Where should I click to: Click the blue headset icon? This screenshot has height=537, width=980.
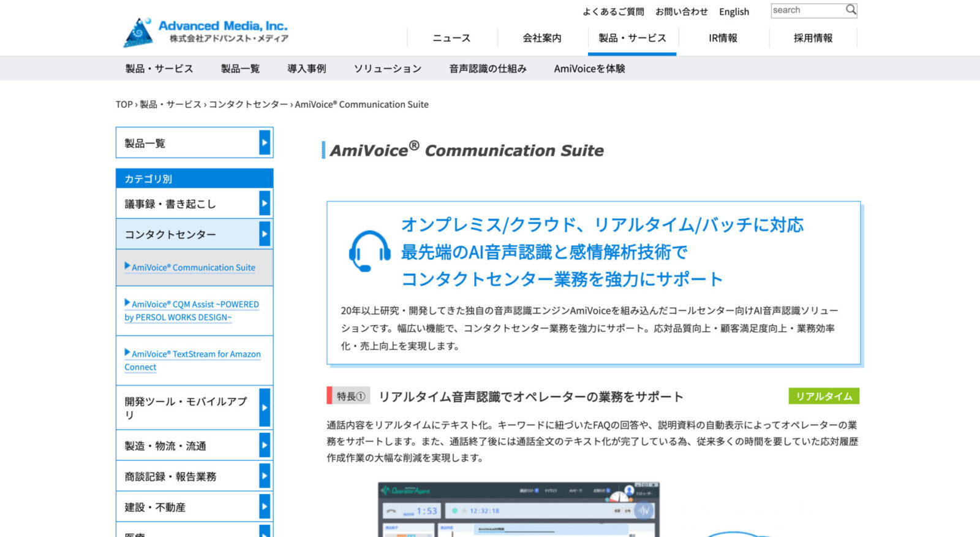[369, 251]
